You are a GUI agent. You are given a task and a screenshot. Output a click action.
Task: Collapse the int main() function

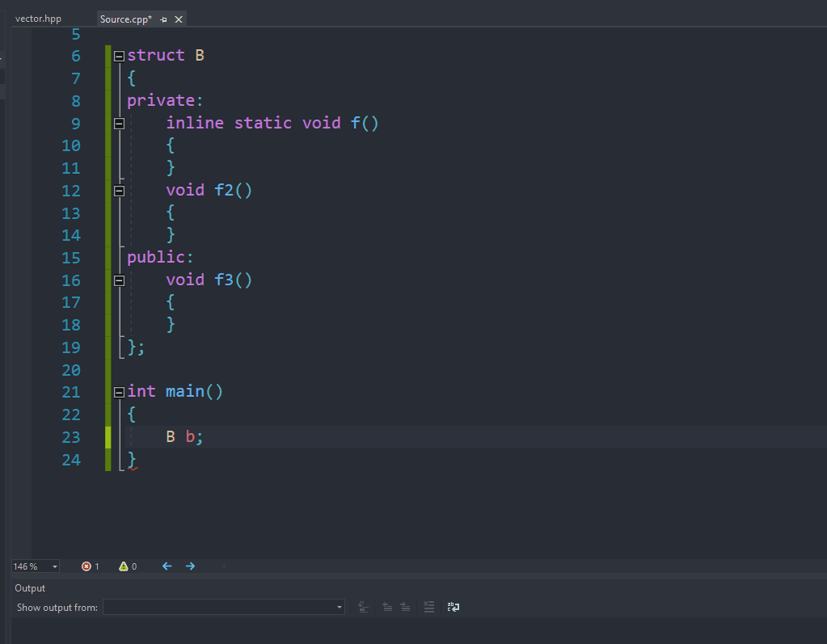[x=119, y=392]
